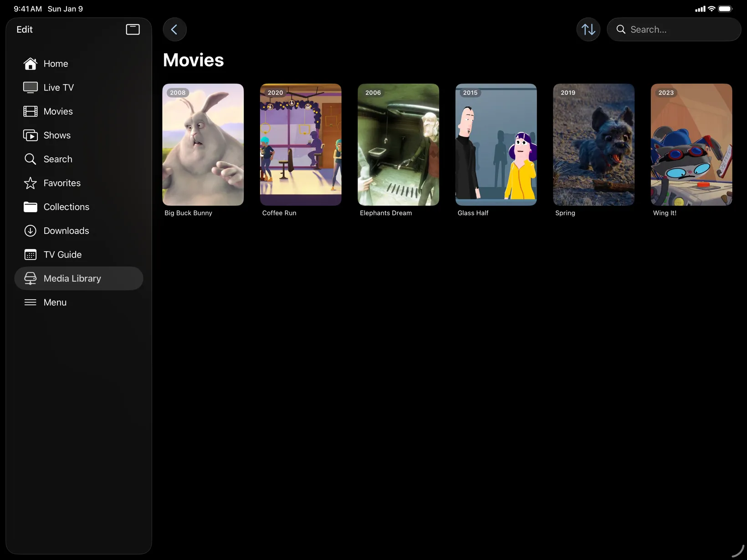Open Live TV via its monitor icon

(x=30, y=87)
